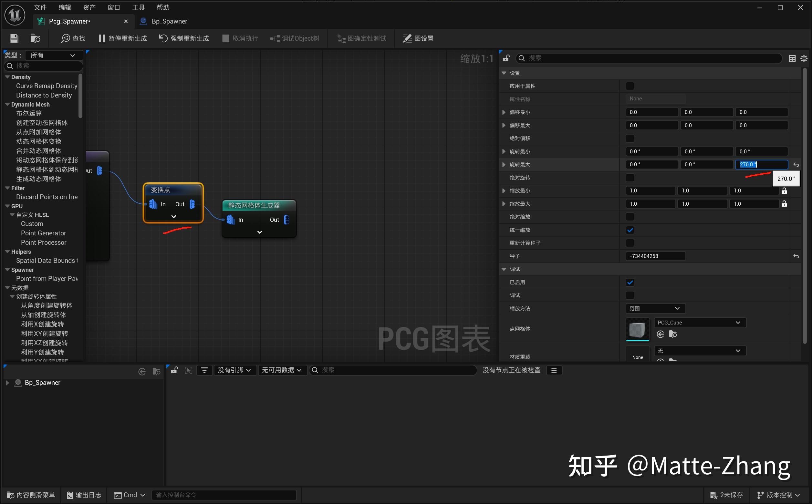Open the details panel settings gear

[804, 58]
